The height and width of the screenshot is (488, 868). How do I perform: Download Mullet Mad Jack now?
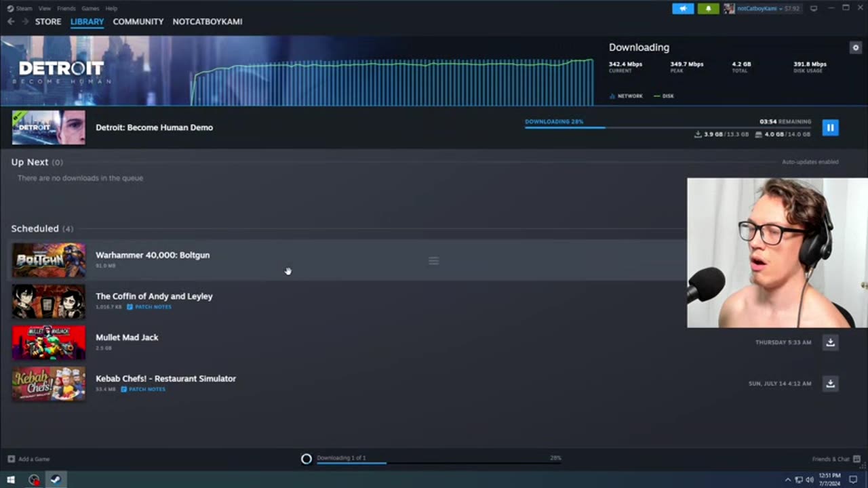tap(830, 342)
